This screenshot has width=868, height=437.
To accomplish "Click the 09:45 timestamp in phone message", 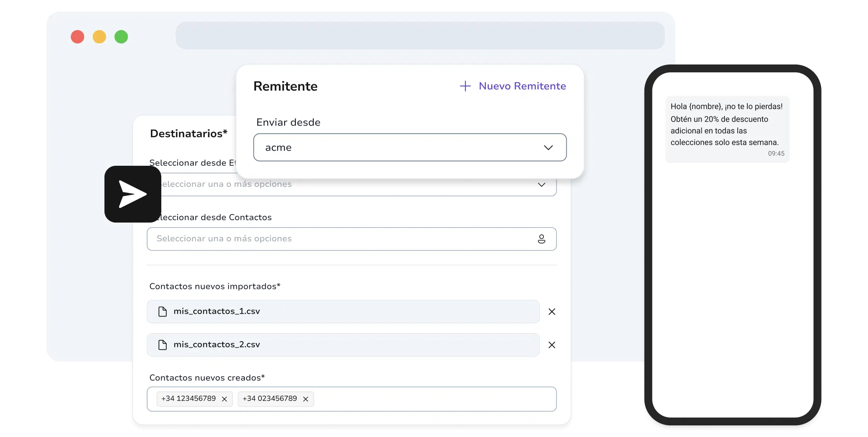I will coord(776,153).
